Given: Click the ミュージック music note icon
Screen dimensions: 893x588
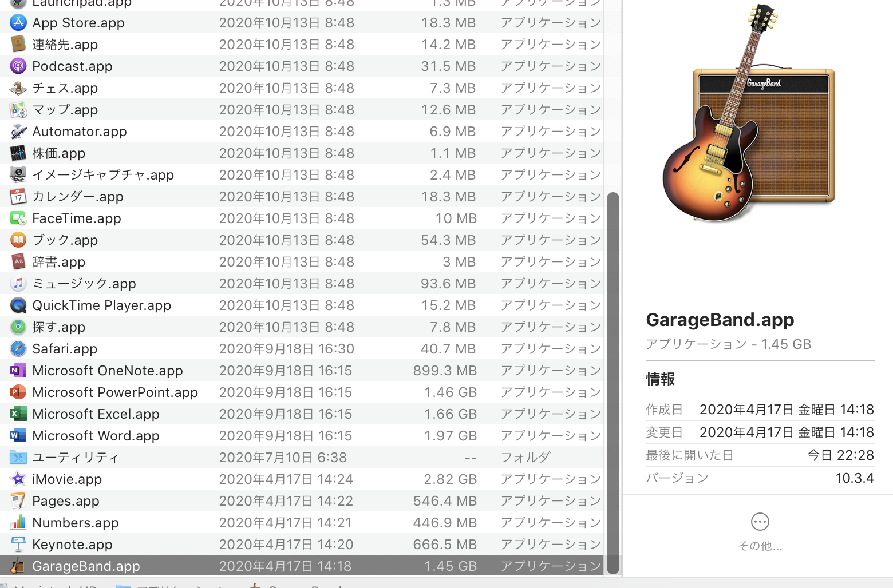Looking at the screenshot, I should 18,283.
